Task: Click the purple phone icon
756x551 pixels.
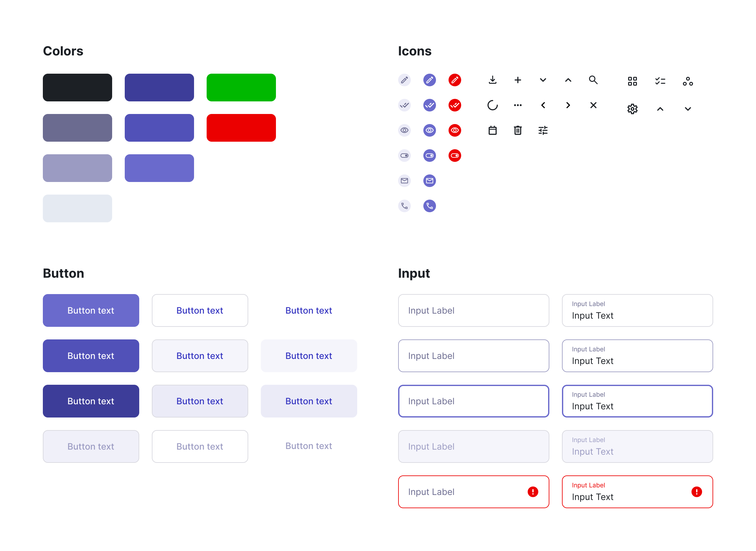Action: (429, 206)
